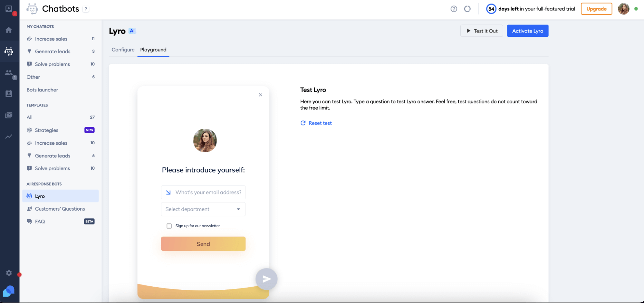This screenshot has height=303, width=644.
Task: Focus the email address input field
Action: point(203,193)
